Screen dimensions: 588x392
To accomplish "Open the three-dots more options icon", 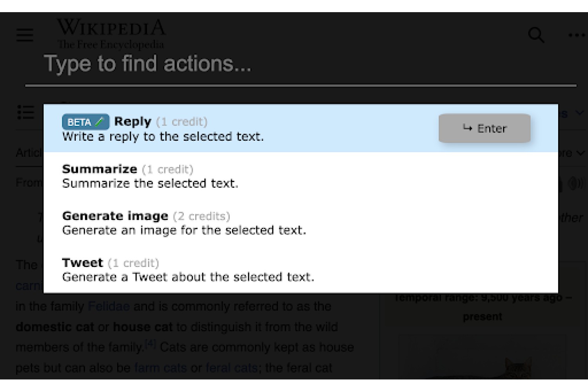I will [x=577, y=35].
